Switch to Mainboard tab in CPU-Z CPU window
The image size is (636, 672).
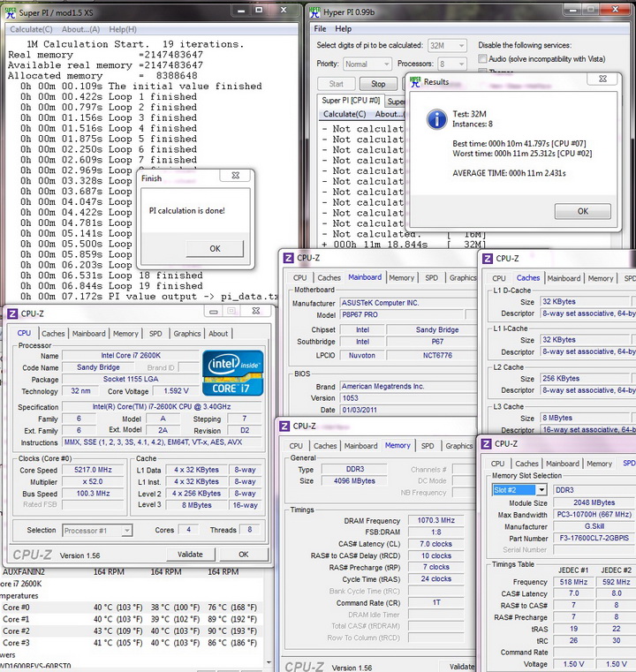point(88,334)
